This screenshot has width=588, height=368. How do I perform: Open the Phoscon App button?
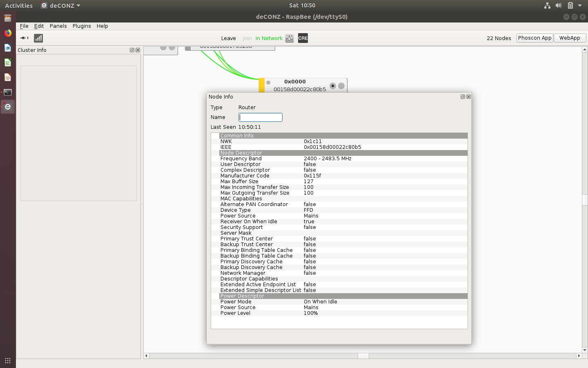coord(535,38)
